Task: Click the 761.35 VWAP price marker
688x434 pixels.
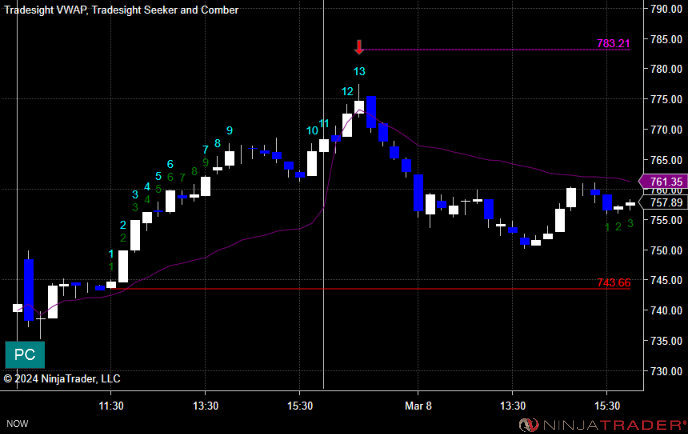Action: click(x=663, y=182)
